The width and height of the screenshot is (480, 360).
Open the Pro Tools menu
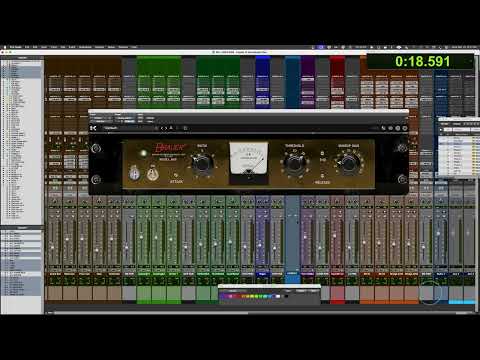click(16, 47)
